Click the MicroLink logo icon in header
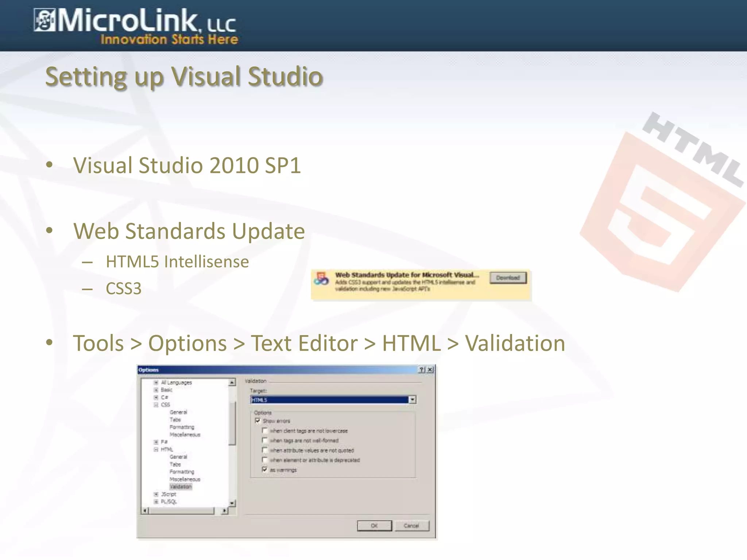Screen dimensions: 747x560 [44, 20]
